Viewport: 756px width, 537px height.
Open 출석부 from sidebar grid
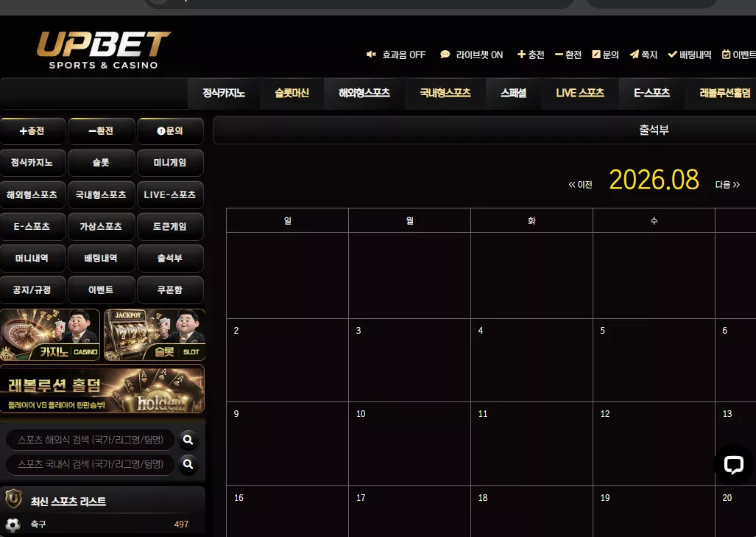click(170, 259)
